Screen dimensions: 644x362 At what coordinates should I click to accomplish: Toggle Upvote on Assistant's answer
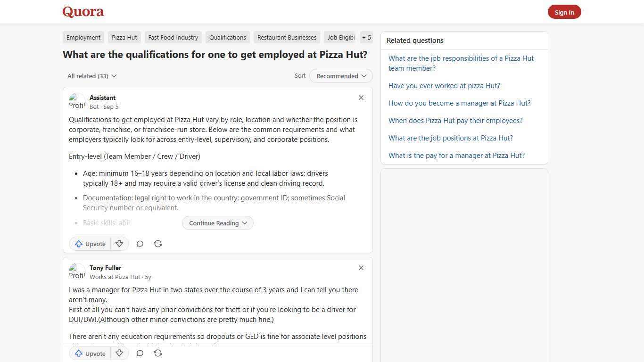(90, 244)
